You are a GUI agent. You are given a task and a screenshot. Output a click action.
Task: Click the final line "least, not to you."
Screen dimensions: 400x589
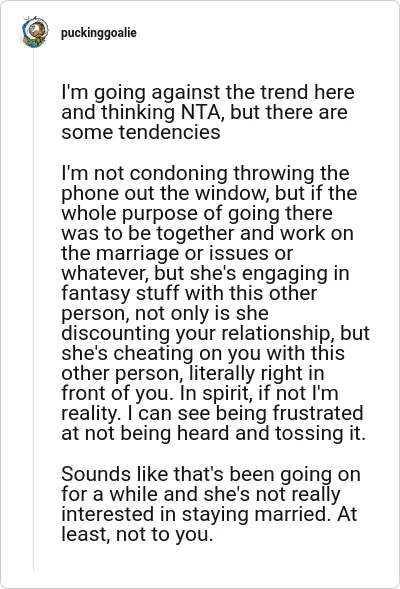[x=137, y=534]
